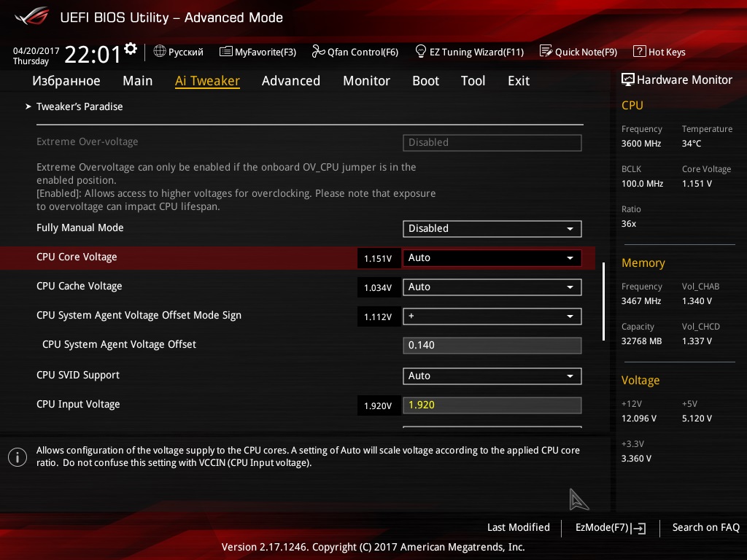
Task: Open CPU SVID Support dropdown
Action: click(x=492, y=376)
